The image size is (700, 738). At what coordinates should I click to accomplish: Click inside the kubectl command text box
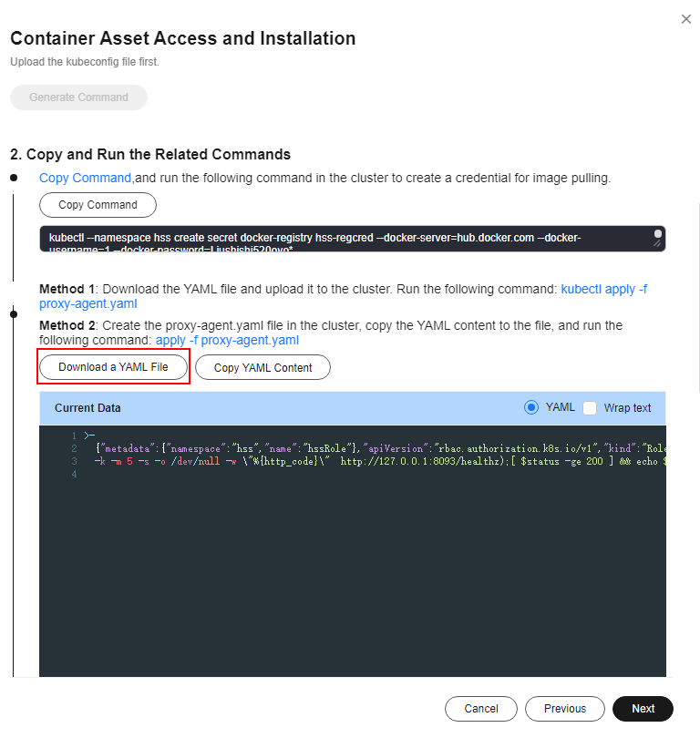346,239
